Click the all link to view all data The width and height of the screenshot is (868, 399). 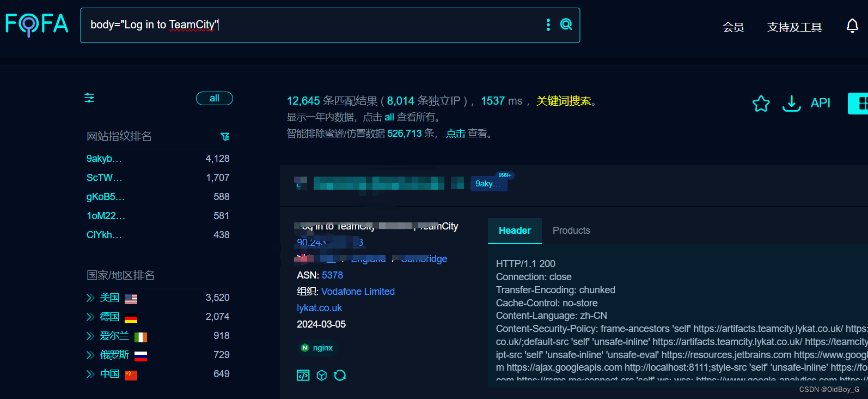(389, 117)
